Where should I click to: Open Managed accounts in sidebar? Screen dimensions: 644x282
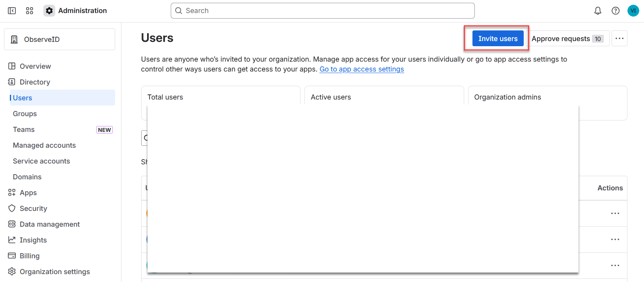point(44,145)
